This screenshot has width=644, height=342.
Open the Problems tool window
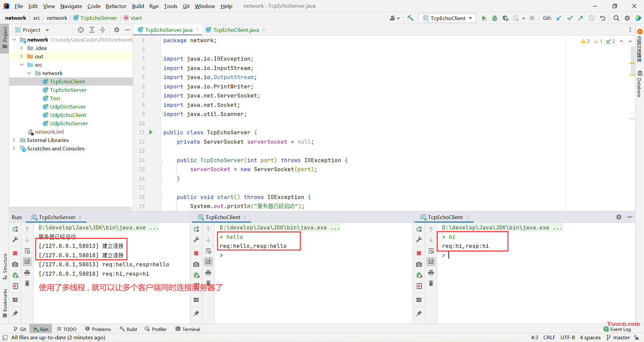[x=98, y=329]
